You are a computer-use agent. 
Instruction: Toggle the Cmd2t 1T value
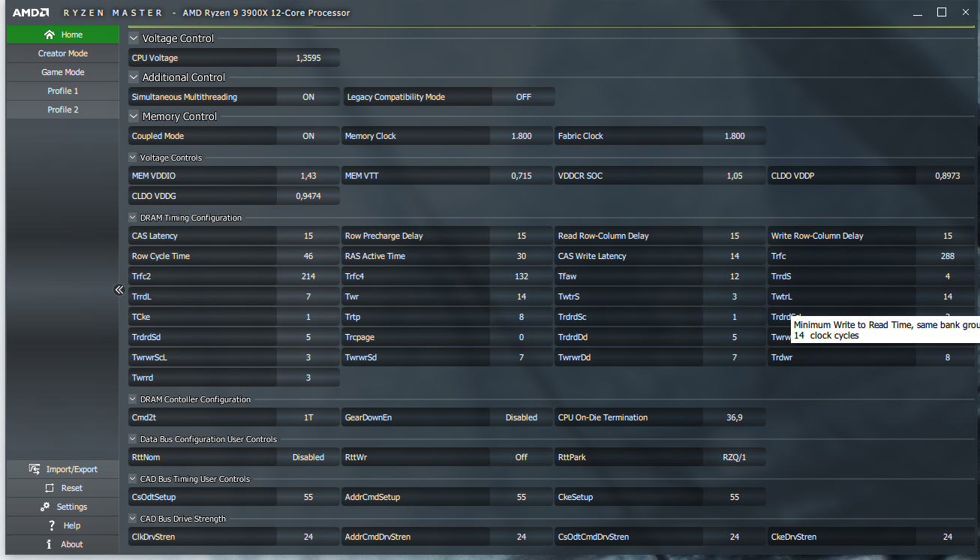pos(308,417)
